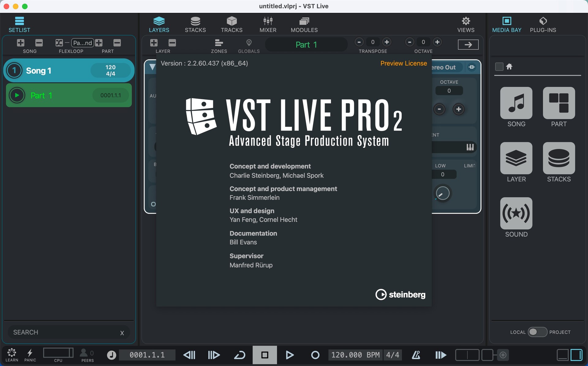Toggle the Local/Project switch
Screen dimensions: 588x366
(537, 332)
